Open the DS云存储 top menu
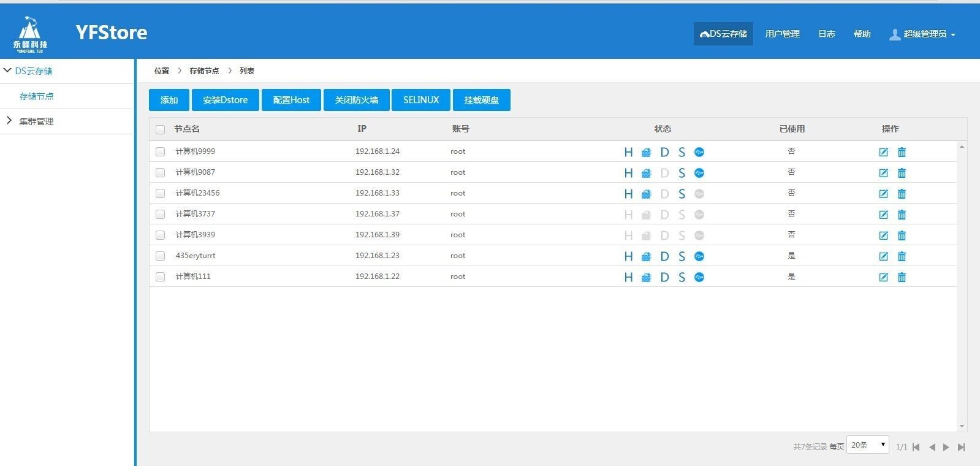The width and height of the screenshot is (980, 466). tap(723, 34)
